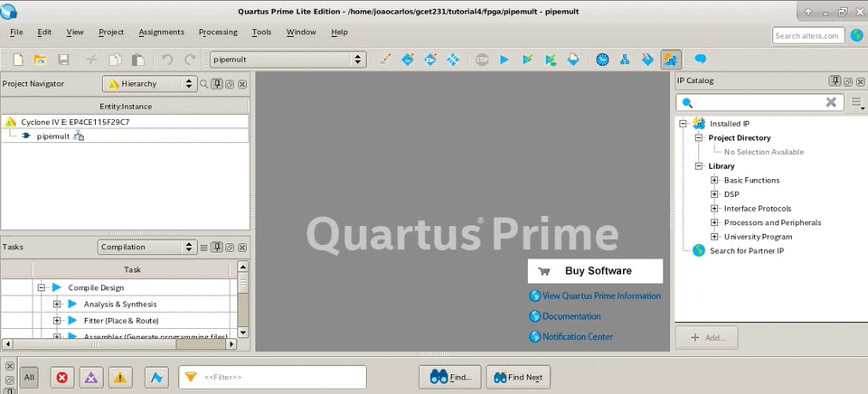868x394 pixels.
Task: Expand Basic Functions in IP Catalog
Action: [714, 181]
